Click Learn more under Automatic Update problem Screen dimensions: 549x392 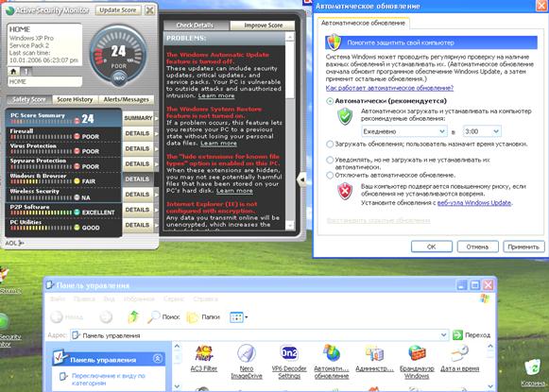[x=216, y=95]
